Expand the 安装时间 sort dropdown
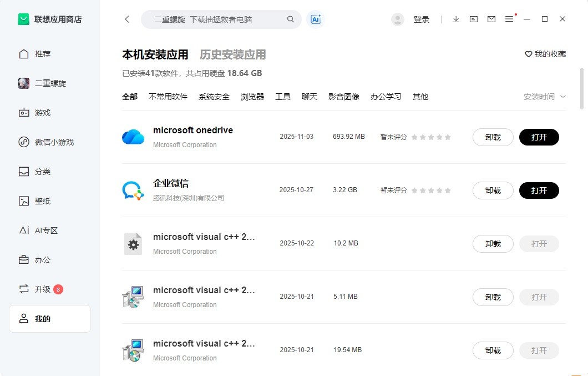This screenshot has height=376, width=588. click(544, 97)
